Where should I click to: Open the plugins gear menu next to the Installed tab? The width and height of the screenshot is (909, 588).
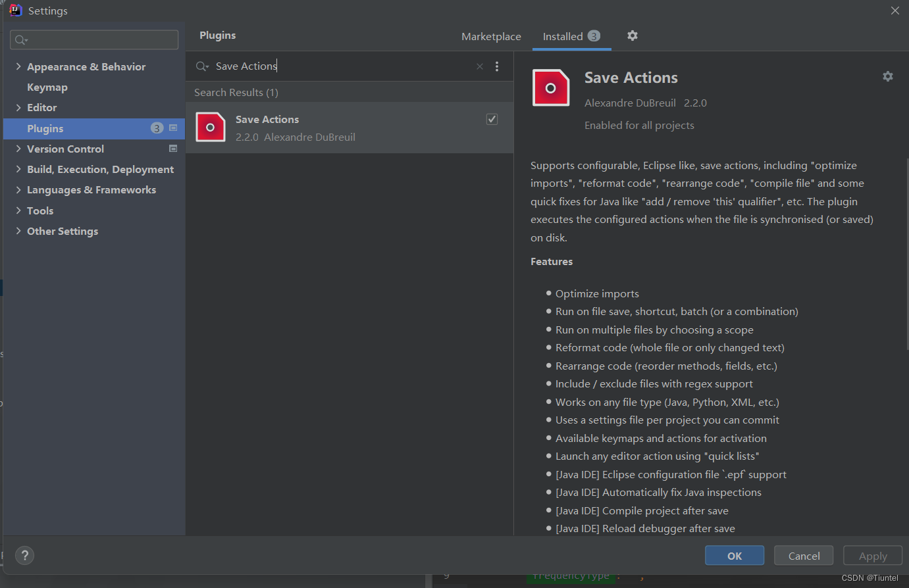tap(633, 36)
